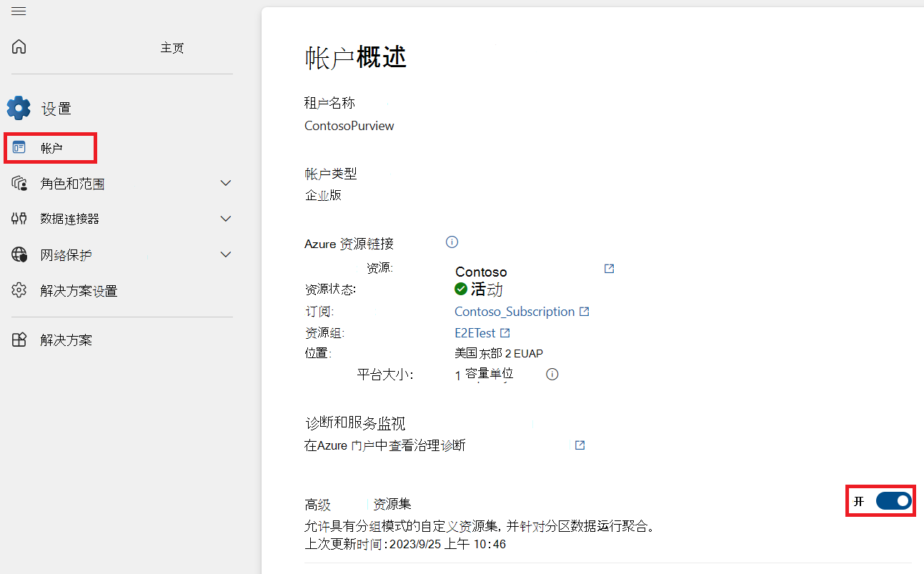Viewport: 924px width, 574px height.
Task: Click the 高级资源集 label
Action: 358,505
